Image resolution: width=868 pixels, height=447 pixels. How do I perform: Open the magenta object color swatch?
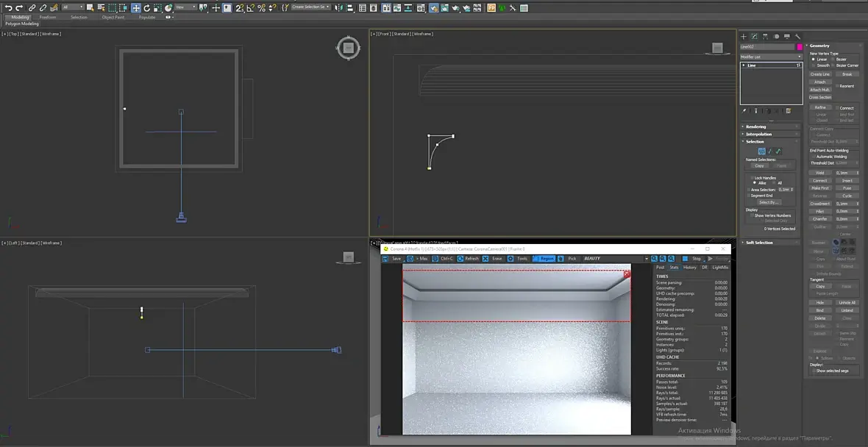(x=800, y=47)
